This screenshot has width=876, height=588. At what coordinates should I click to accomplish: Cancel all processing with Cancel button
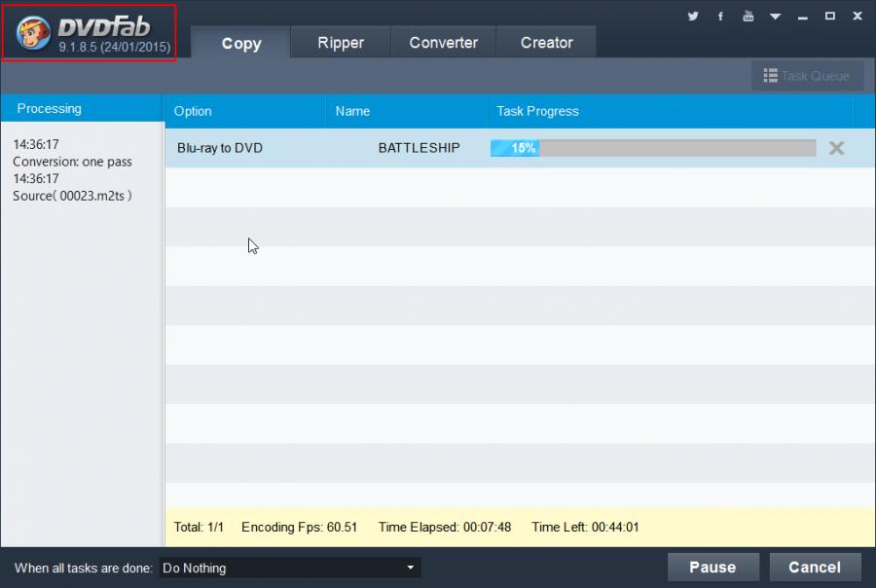click(x=815, y=568)
